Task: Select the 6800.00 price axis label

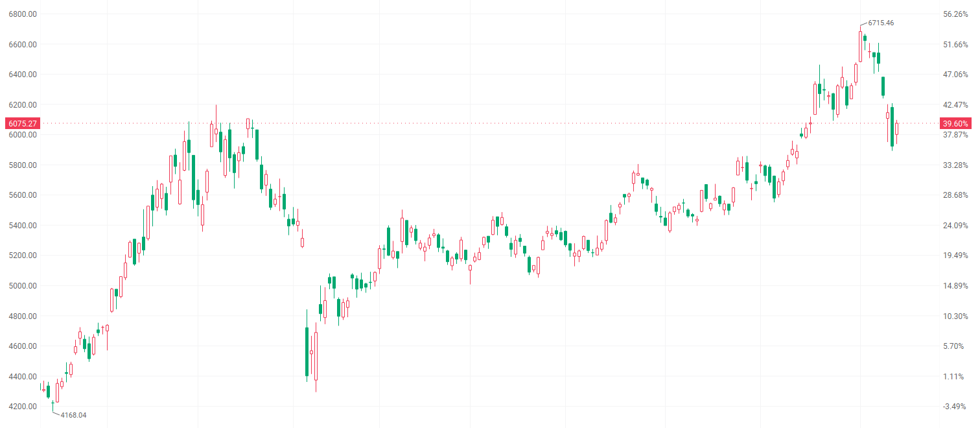Action: pyautogui.click(x=22, y=14)
